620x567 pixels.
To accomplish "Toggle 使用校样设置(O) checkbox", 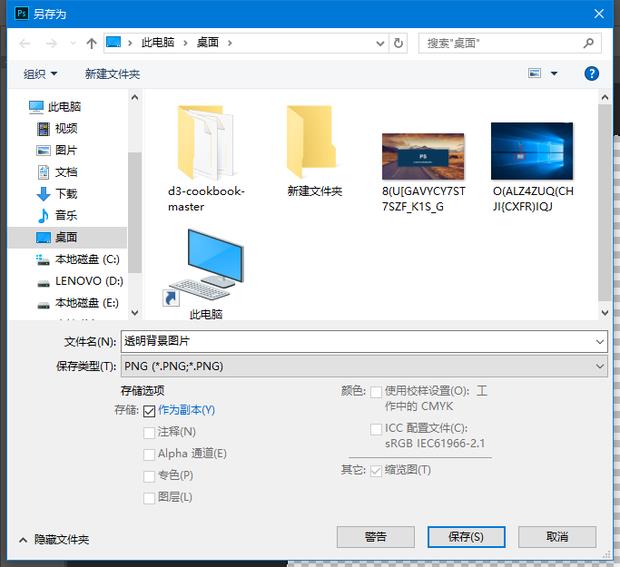I will tap(376, 392).
